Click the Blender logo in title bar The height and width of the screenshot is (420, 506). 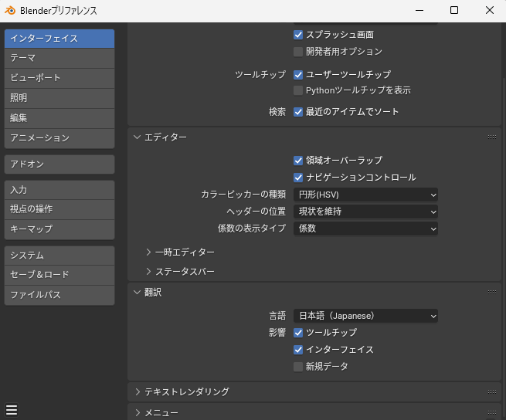tap(10, 11)
